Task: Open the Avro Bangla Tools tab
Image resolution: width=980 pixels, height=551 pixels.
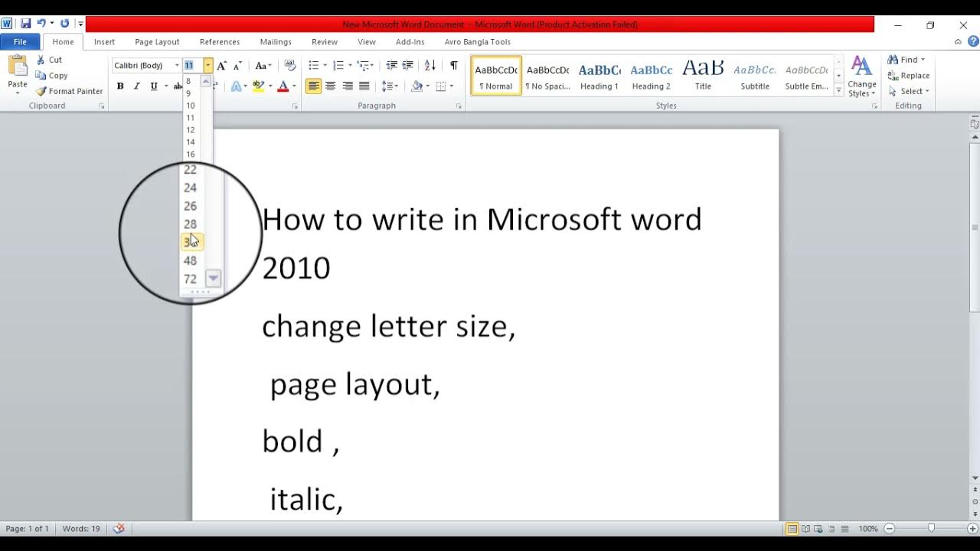Action: click(478, 42)
